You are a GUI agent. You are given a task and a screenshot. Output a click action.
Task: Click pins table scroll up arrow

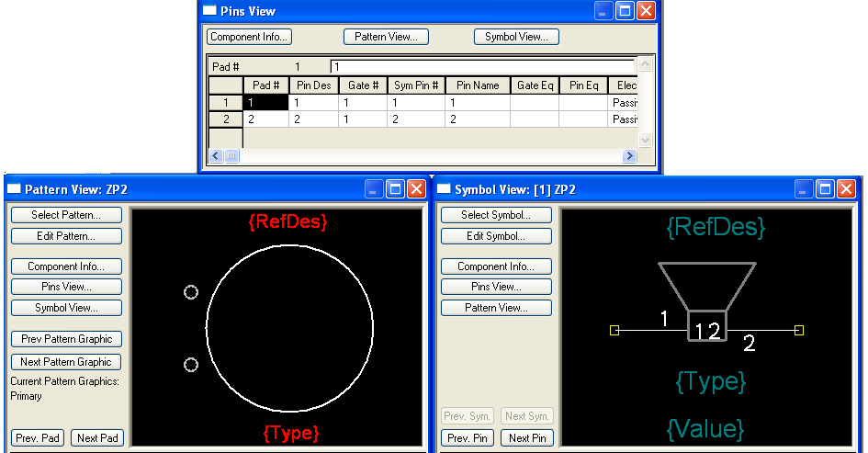[645, 64]
